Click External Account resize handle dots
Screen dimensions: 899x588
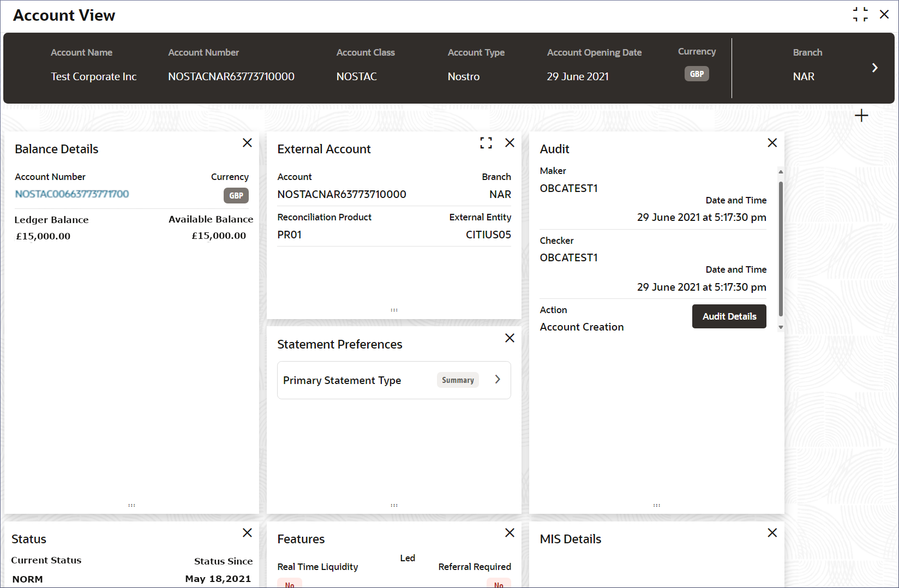(x=394, y=310)
